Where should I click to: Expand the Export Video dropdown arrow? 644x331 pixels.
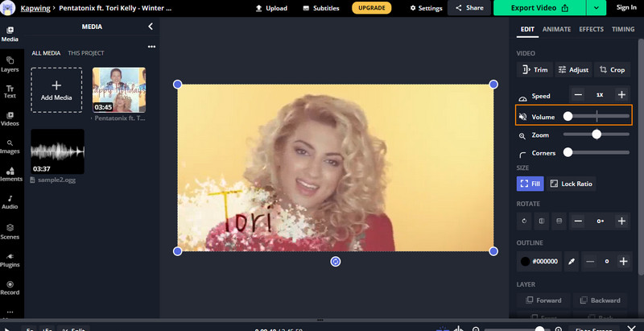597,8
